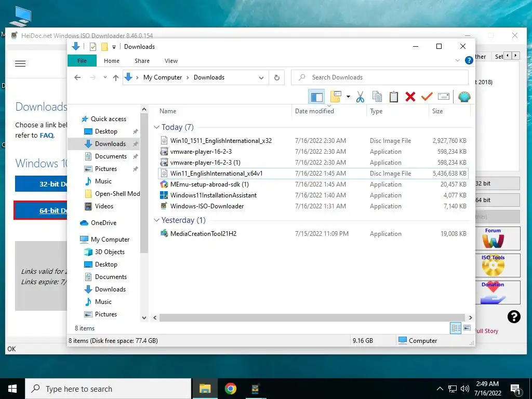Open the Share ribbon tab
The height and width of the screenshot is (399, 532).
[142, 61]
